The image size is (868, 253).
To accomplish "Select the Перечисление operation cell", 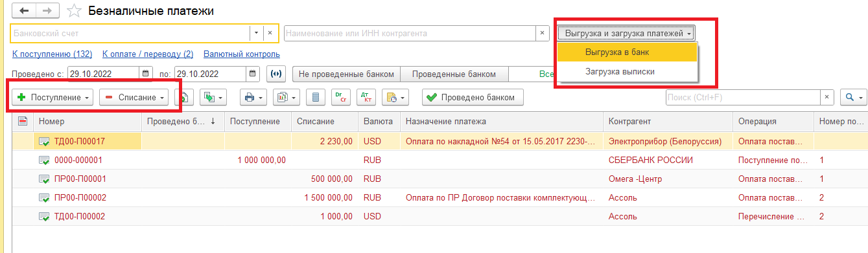I will (773, 216).
